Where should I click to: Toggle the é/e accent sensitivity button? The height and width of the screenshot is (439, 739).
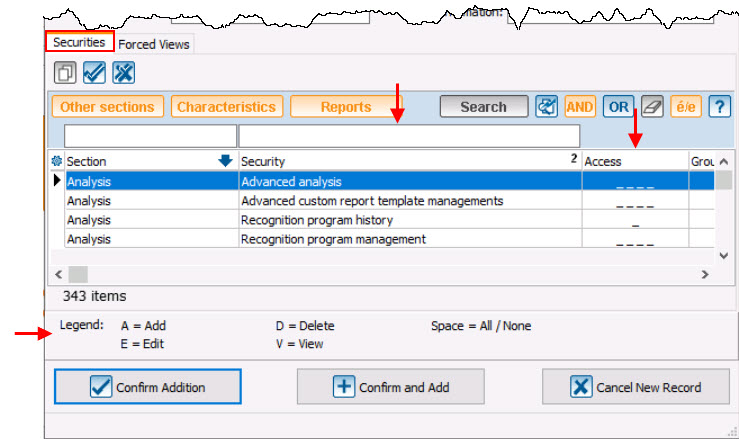[x=686, y=107]
